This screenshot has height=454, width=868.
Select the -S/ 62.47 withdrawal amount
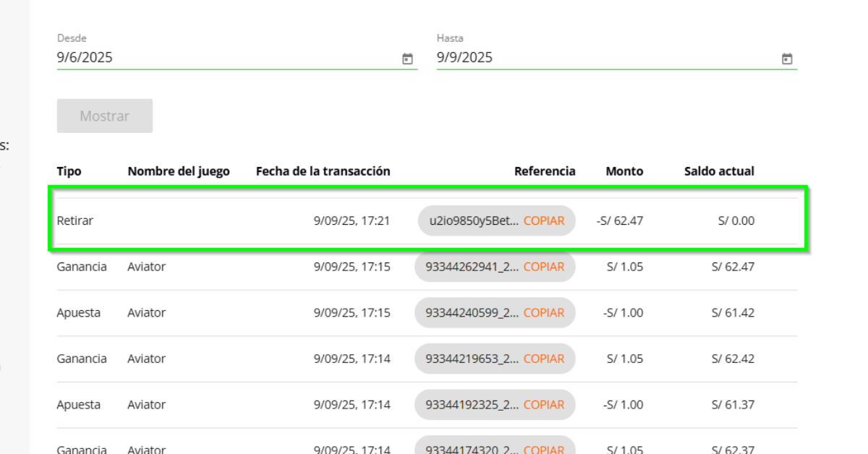click(x=620, y=221)
